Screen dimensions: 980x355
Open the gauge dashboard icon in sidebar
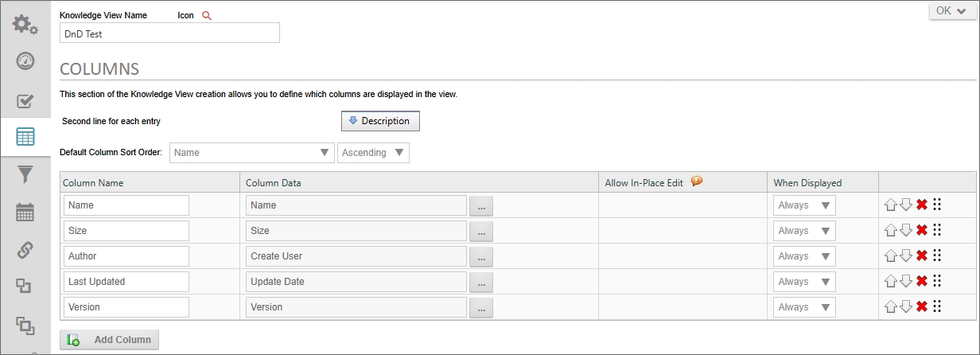(25, 61)
